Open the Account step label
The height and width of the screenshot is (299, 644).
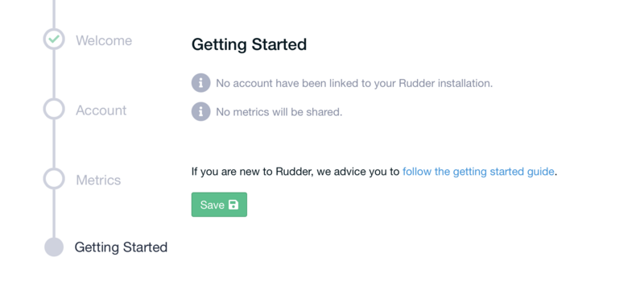click(x=101, y=110)
